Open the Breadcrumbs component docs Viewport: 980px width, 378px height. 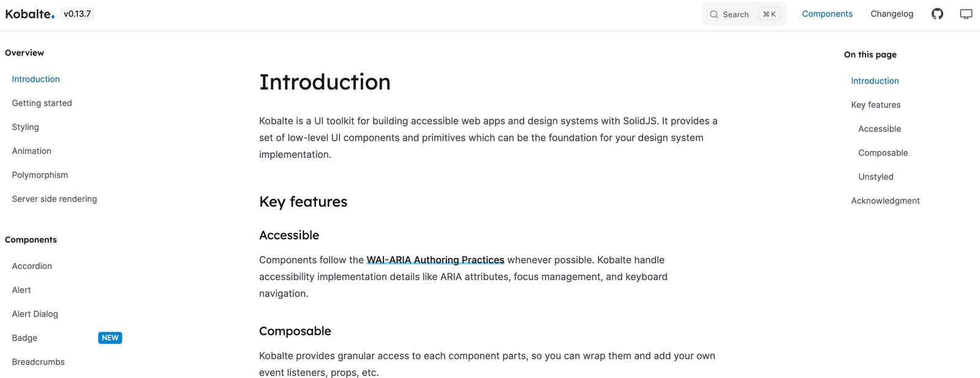pyautogui.click(x=38, y=361)
